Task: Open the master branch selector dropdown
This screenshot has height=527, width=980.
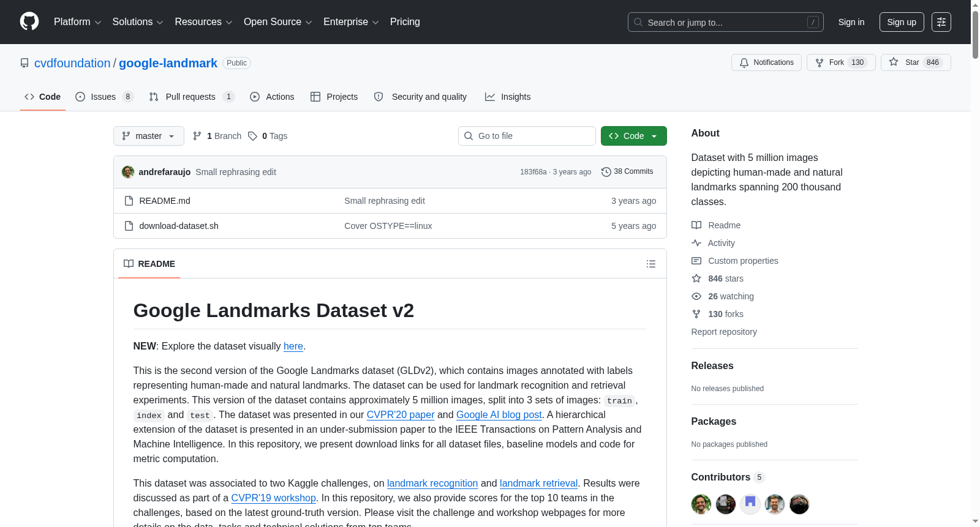Action: click(149, 136)
